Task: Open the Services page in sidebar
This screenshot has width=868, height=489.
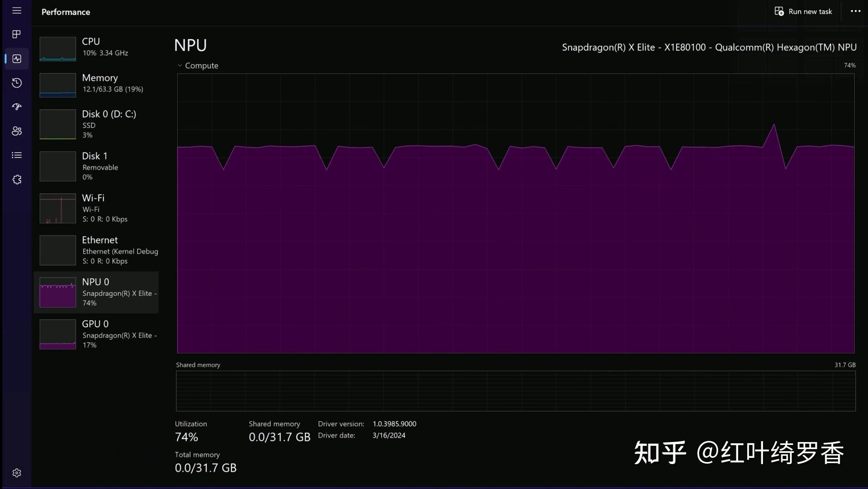Action: pos(17,179)
